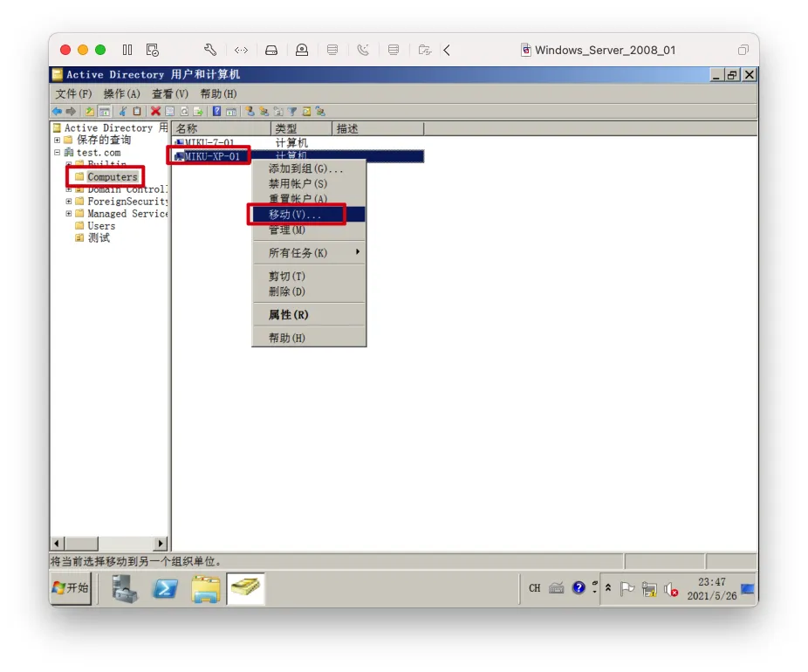Click the network status icon in the system tray
This screenshot has height=672, width=808.
pos(649,588)
